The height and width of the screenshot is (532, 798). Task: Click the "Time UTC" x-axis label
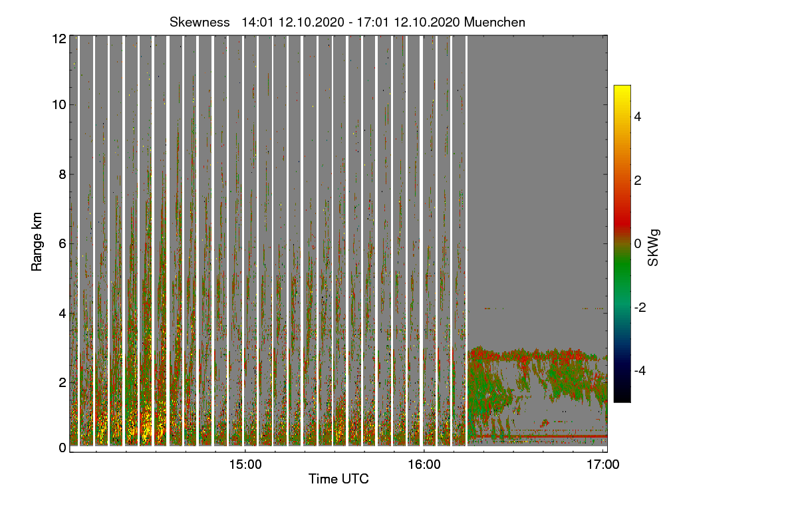point(338,478)
